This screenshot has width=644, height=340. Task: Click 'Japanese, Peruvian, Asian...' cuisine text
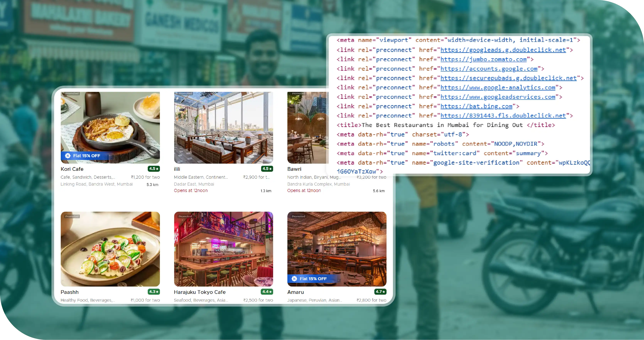315,300
